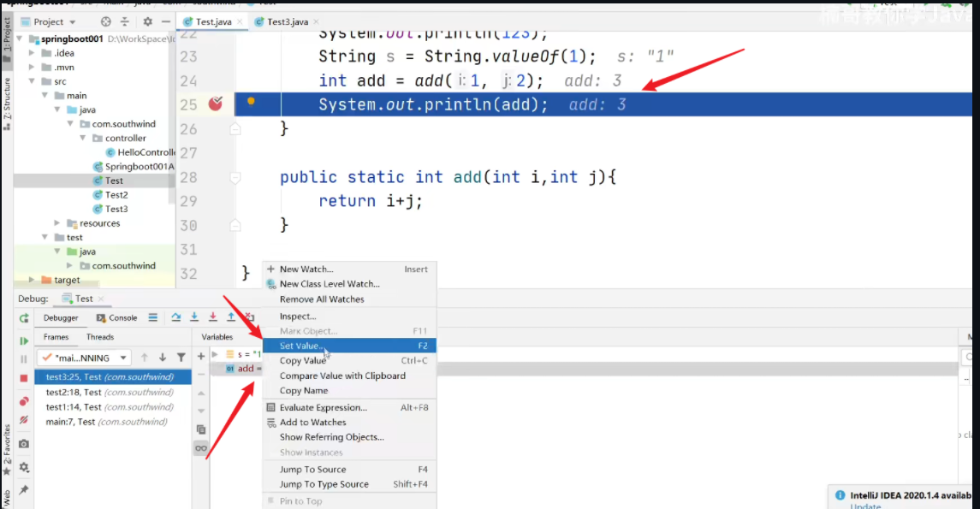The width and height of the screenshot is (980, 509).
Task: Click the Step Out up-arrow icon
Action: (x=230, y=317)
